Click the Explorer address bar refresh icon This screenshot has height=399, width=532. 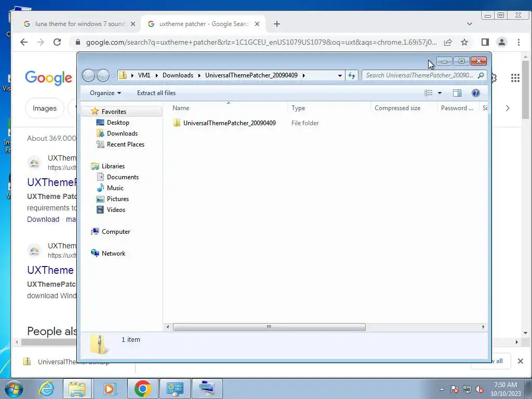click(x=352, y=75)
